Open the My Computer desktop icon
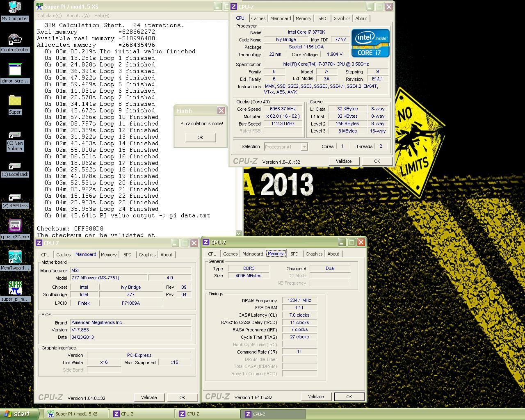This screenshot has width=525, height=420. tap(15, 11)
